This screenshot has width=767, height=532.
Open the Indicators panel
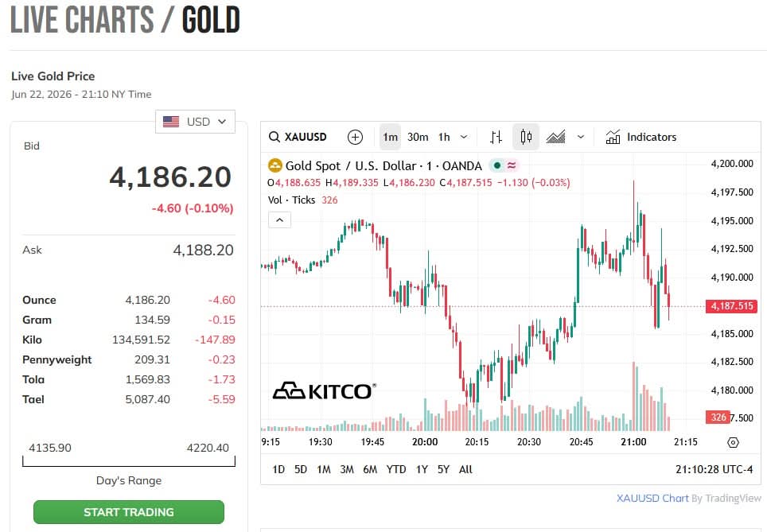[640, 137]
